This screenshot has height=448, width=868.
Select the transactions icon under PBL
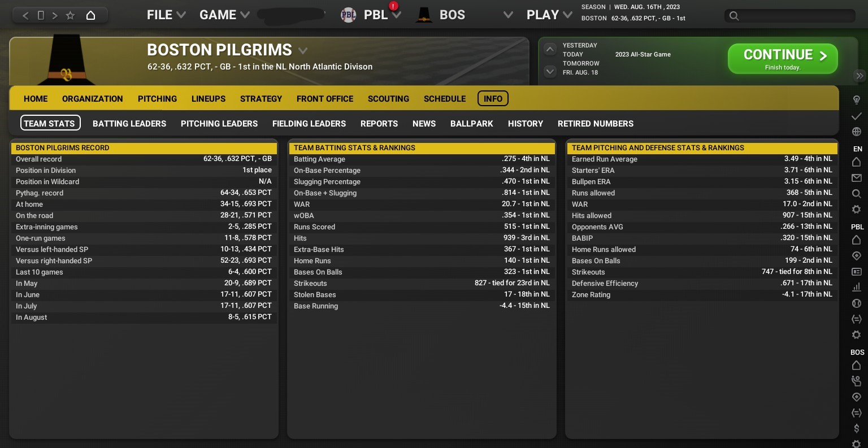[857, 318]
